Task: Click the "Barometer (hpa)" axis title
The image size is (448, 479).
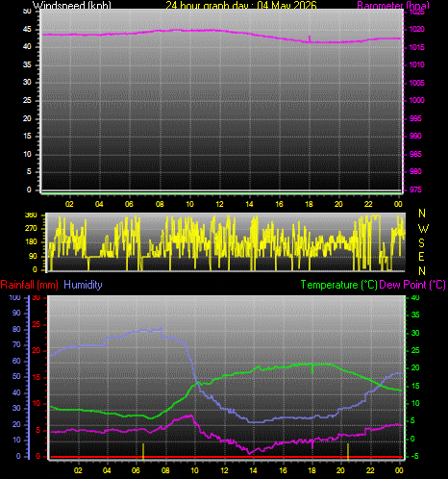Action: point(393,5)
